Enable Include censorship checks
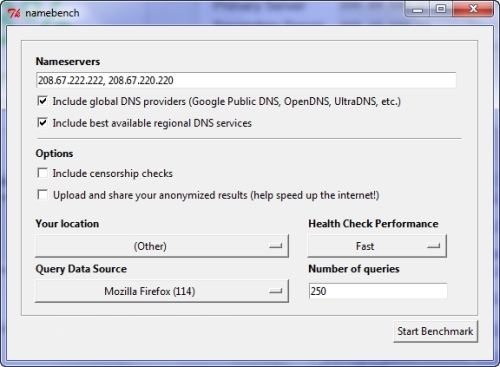The image size is (500, 367). (x=43, y=173)
